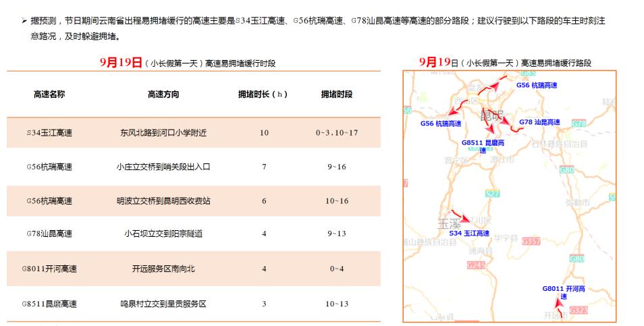Click the S34玉江高速 table row name

pos(49,133)
